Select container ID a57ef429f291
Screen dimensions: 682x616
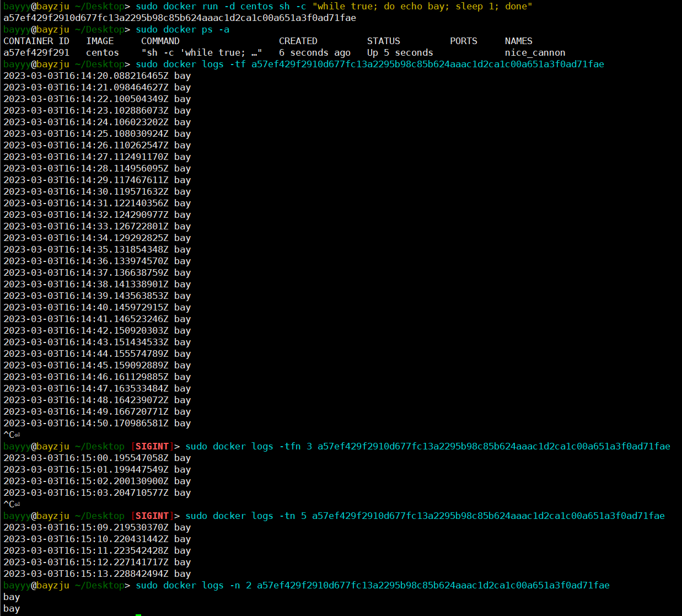tap(36, 53)
